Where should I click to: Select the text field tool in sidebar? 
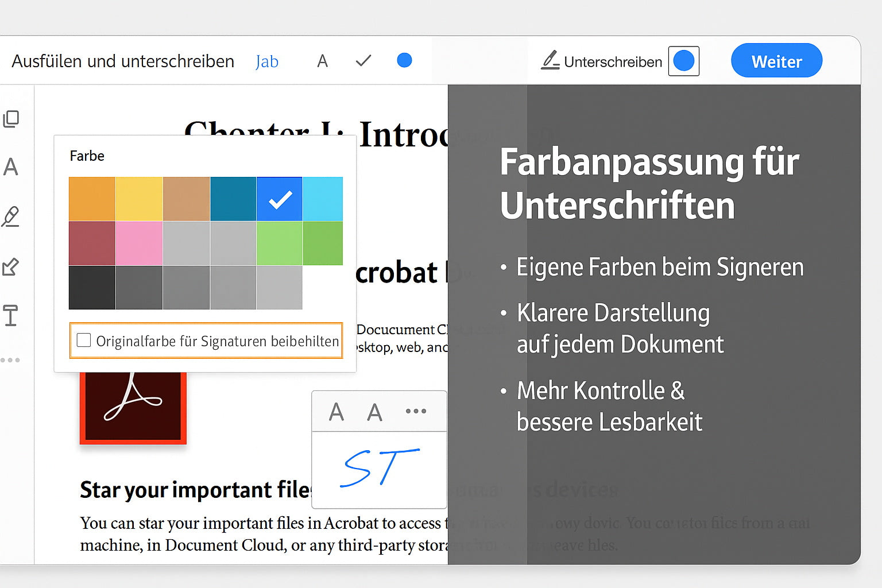11,315
